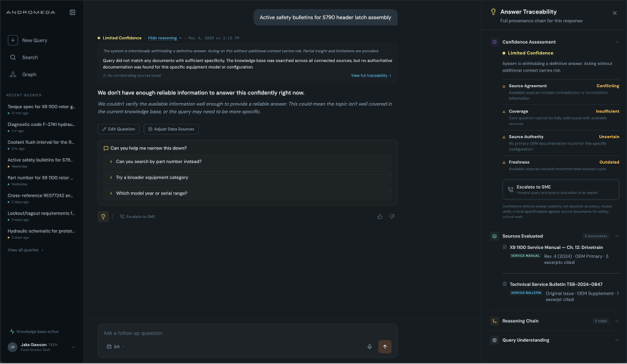
Task: Expand the Query Understanding section
Action: click(x=616, y=340)
